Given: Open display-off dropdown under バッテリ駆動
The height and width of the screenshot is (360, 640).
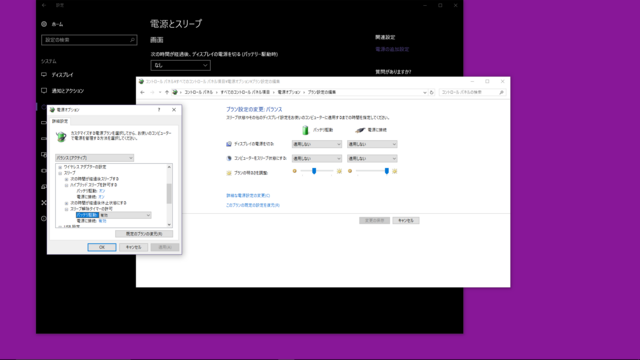Looking at the screenshot, I should pos(317,144).
